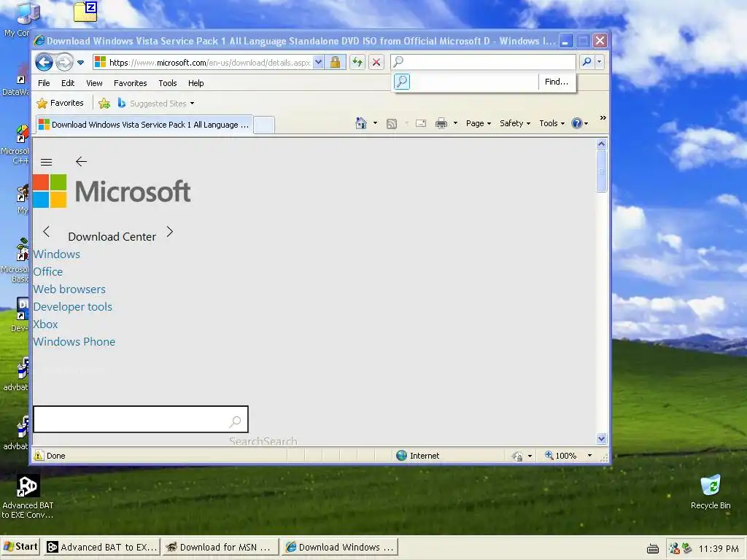Image resolution: width=747 pixels, height=560 pixels.
Task: Open recent pages dropdown beside Forward button
Action: (x=80, y=63)
